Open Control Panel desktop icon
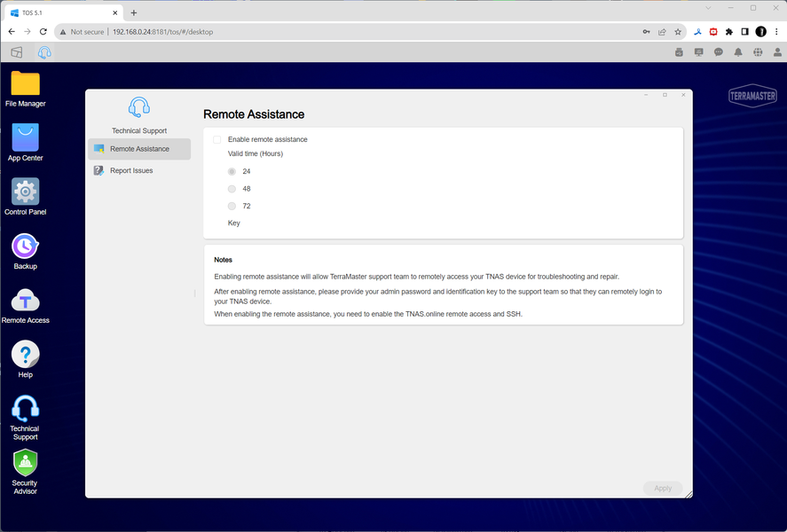This screenshot has width=787, height=532. [25, 197]
